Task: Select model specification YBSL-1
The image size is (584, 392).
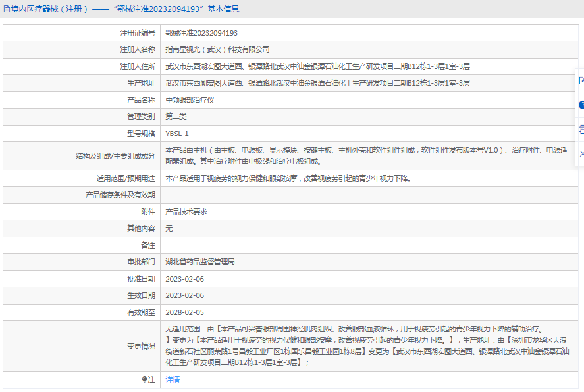Action: (x=177, y=134)
